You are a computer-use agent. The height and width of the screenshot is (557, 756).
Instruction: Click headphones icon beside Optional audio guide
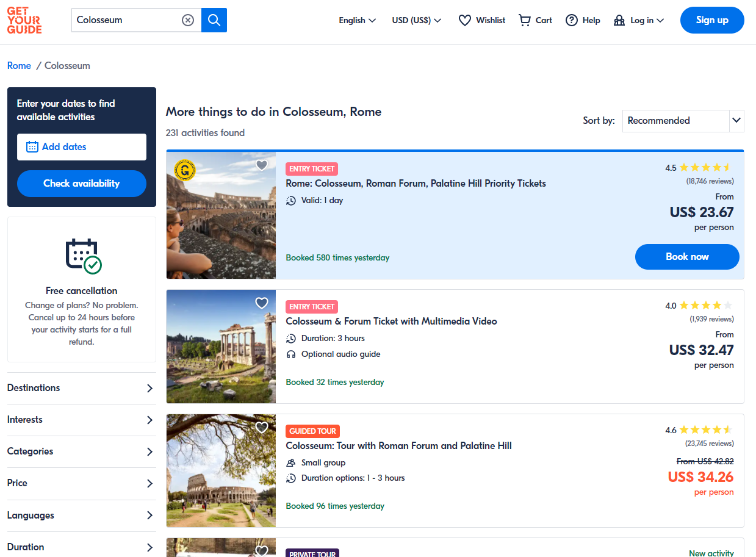[x=291, y=354]
